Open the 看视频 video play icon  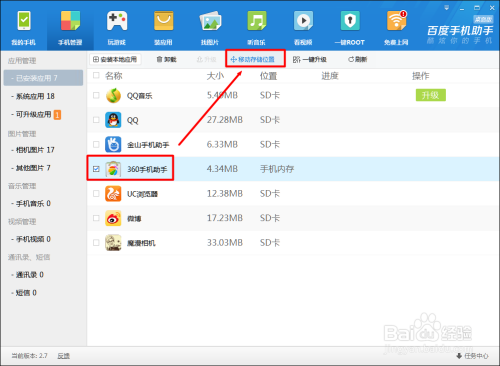(x=303, y=21)
